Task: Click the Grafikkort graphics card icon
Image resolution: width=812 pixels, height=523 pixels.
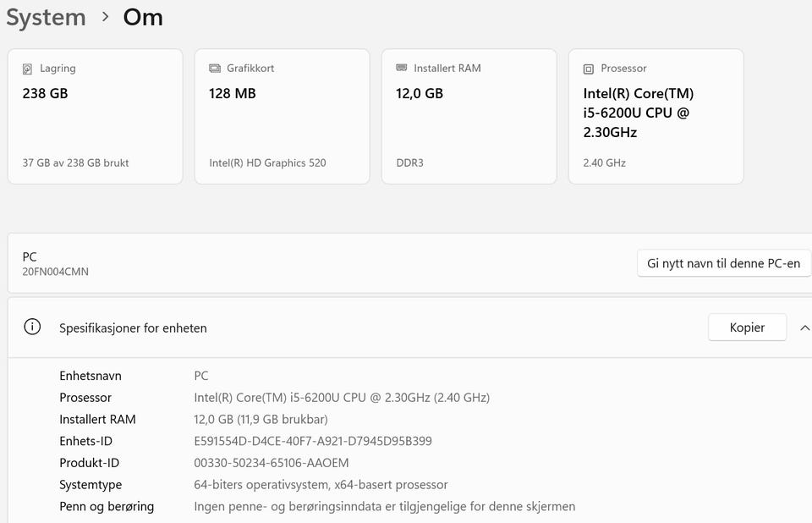Action: click(215, 69)
